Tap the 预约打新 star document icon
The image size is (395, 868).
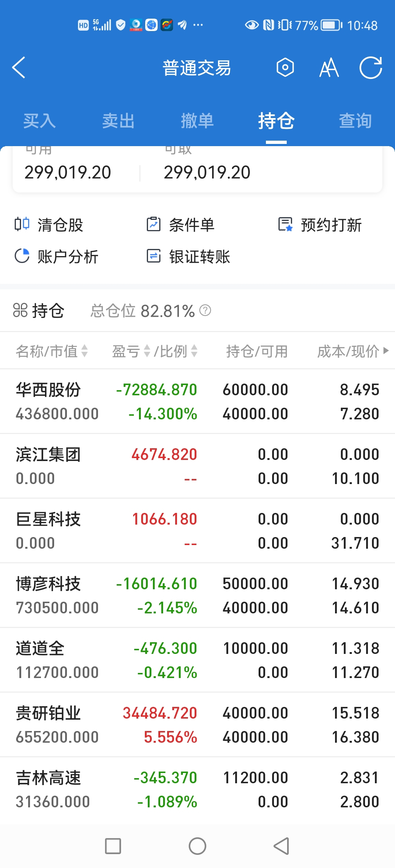click(285, 224)
